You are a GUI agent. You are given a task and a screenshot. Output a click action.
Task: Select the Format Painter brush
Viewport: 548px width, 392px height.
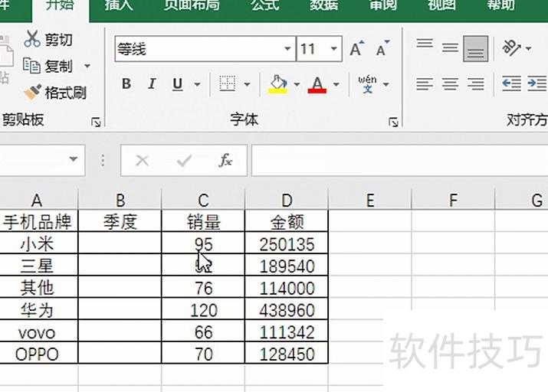pyautogui.click(x=32, y=93)
